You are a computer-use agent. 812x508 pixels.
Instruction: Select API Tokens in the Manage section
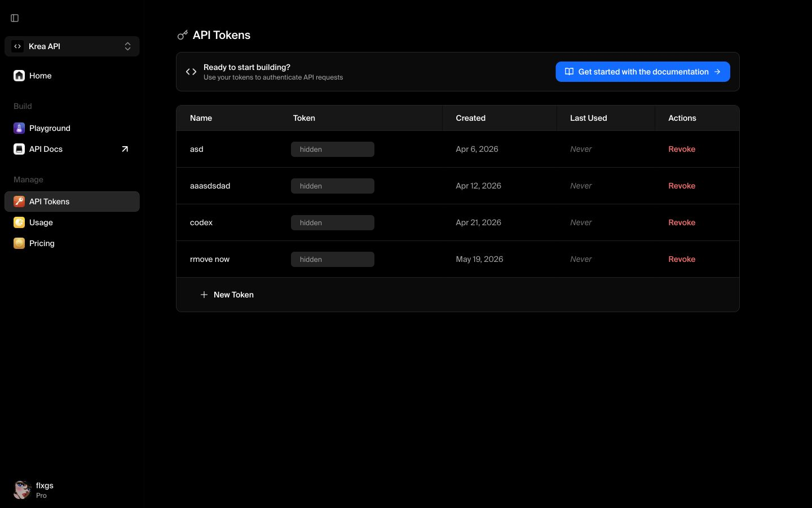point(72,202)
